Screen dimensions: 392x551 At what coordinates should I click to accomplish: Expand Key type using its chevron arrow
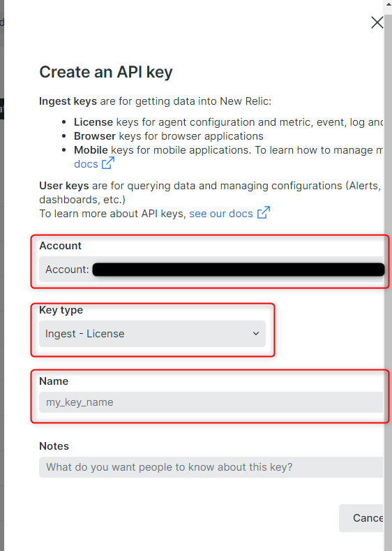(256, 334)
